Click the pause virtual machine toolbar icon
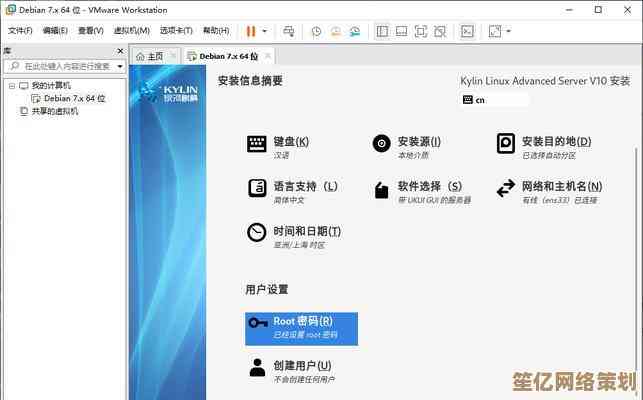Viewport: 643px width, 400px height. coord(250,31)
